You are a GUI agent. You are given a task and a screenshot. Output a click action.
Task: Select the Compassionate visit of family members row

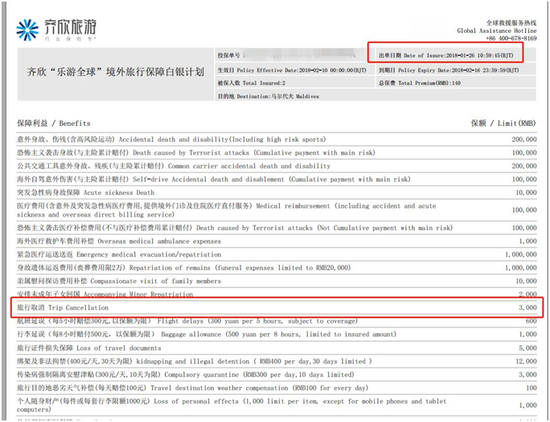click(277, 281)
